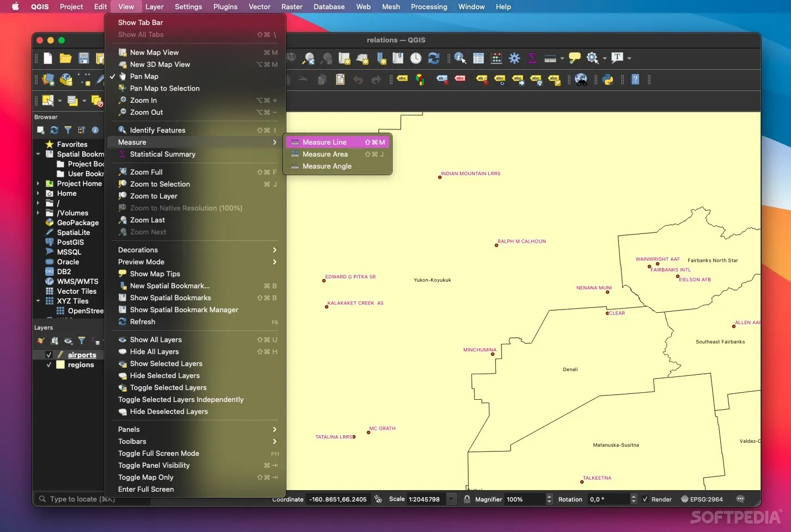791x532 pixels.
Task: Click Refresh icon in Browser panel toolbar
Action: (x=54, y=130)
